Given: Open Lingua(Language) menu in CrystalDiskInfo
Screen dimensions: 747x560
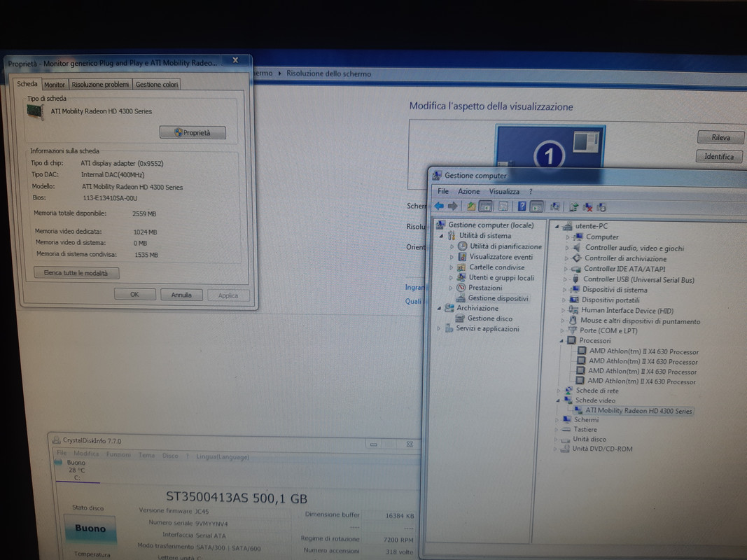Looking at the screenshot, I should tap(223, 456).
